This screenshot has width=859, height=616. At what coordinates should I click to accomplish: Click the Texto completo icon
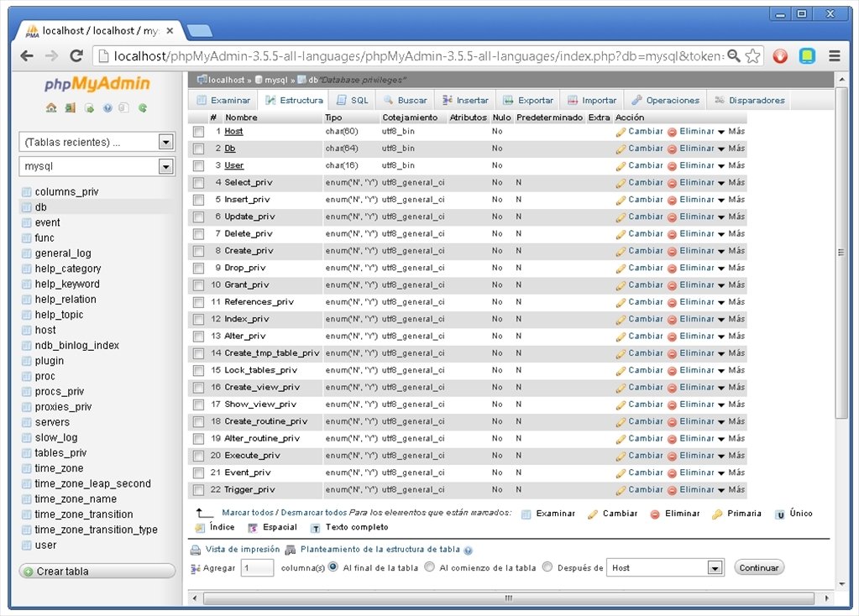pos(315,528)
